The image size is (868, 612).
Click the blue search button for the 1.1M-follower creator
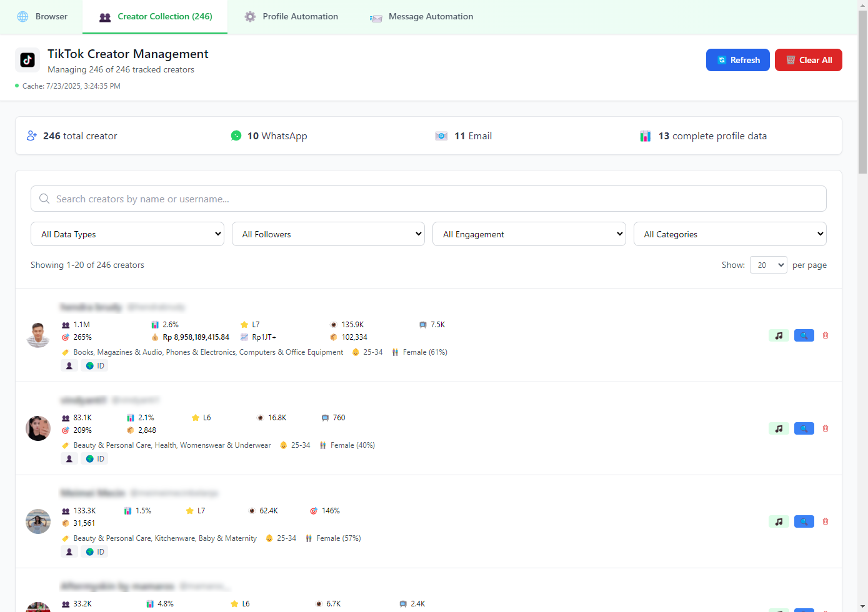click(804, 335)
